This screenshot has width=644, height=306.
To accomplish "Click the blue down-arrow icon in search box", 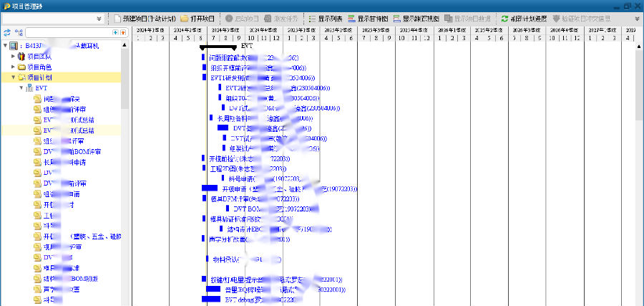I will click(x=115, y=32).
